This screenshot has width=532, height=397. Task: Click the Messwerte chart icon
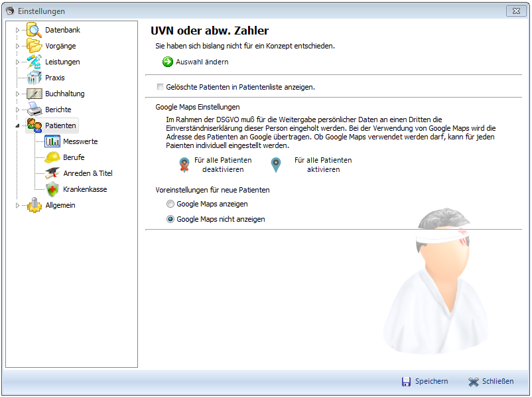pyautogui.click(x=52, y=141)
